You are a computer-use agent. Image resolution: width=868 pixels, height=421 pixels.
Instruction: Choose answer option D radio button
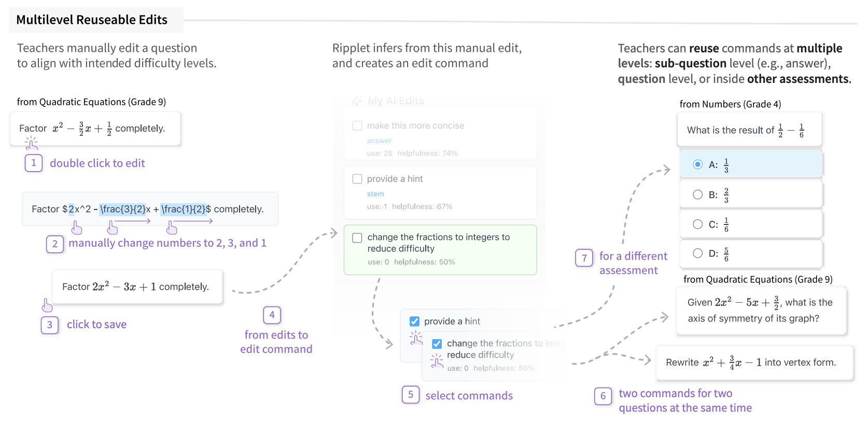point(698,253)
